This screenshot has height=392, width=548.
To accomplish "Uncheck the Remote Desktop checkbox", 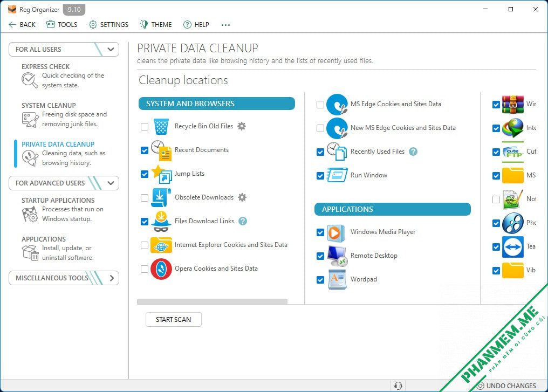I will tap(320, 256).
